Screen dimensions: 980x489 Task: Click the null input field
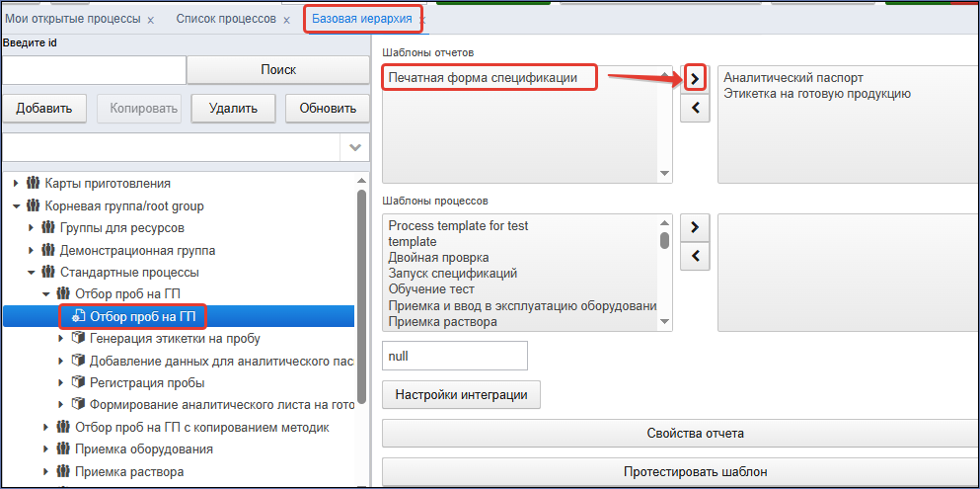tap(455, 356)
